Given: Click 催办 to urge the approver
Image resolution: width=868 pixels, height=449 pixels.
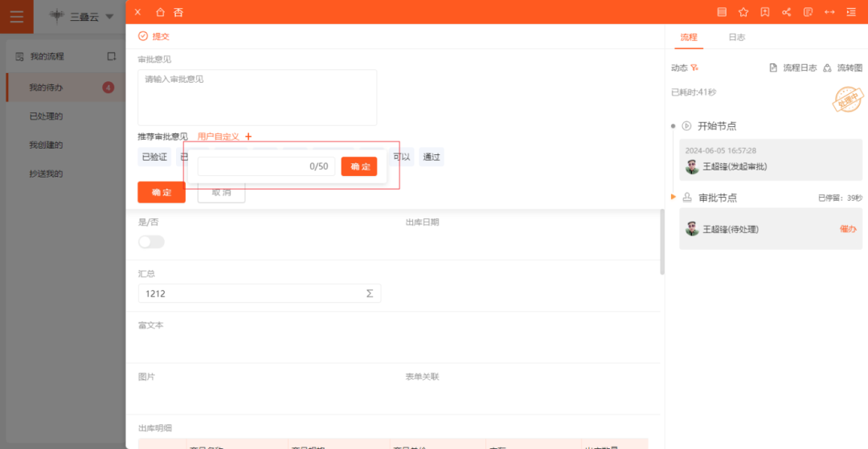Looking at the screenshot, I should click(848, 229).
